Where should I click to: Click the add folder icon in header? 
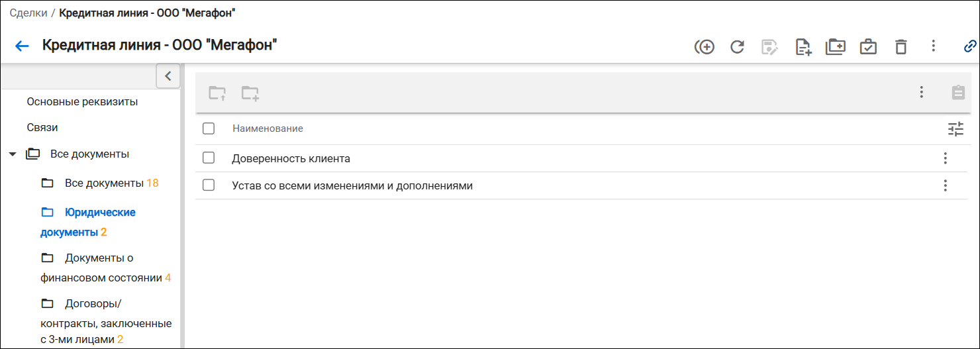point(836,46)
